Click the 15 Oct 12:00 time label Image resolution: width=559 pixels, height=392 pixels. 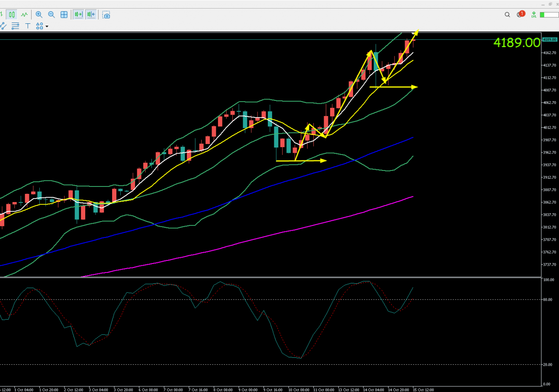(423, 389)
